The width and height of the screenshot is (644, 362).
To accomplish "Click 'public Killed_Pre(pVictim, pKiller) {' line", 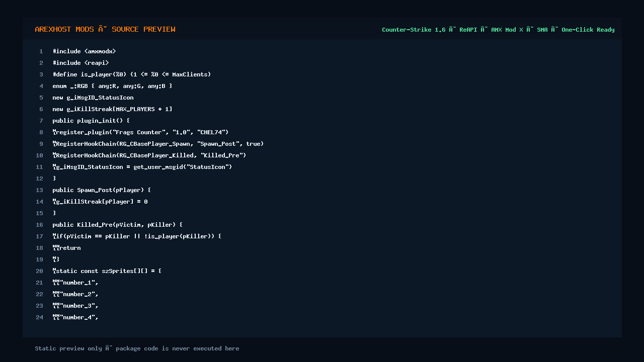I will pos(118,225).
